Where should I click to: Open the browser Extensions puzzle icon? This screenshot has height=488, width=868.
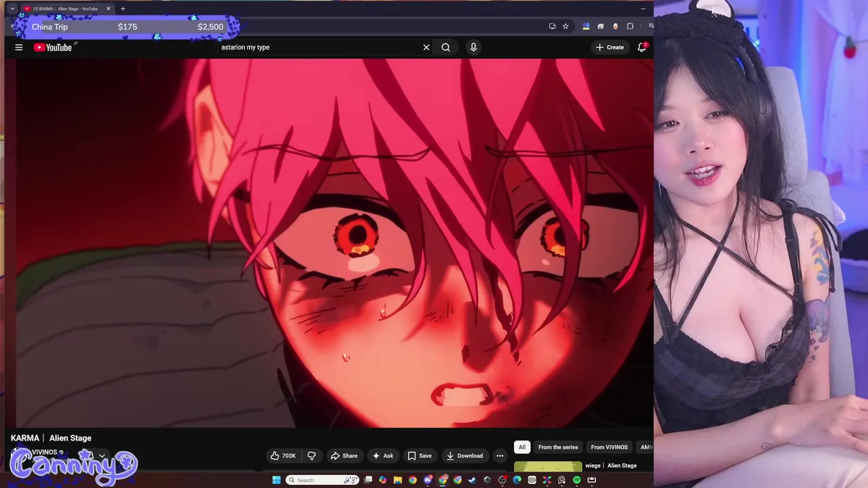click(x=630, y=26)
